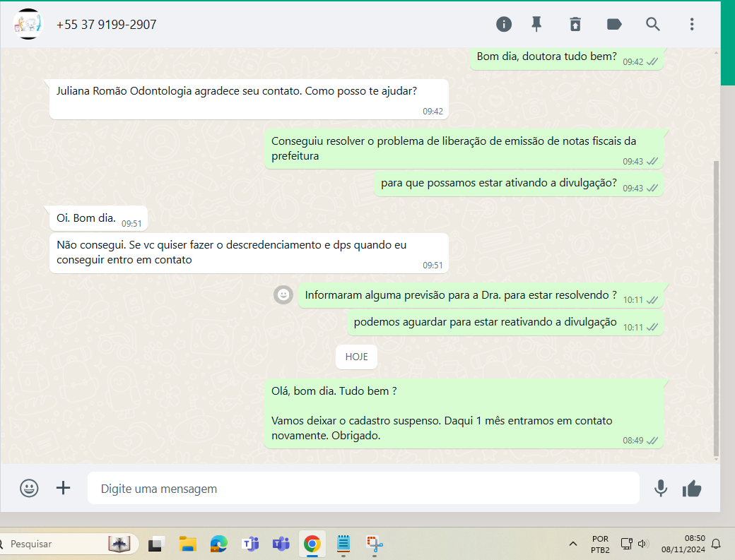Open the POR PTB2 language selector
735x560 pixels.
(x=599, y=544)
